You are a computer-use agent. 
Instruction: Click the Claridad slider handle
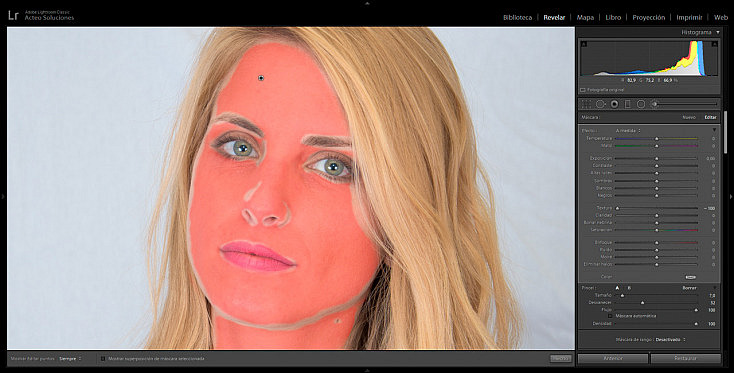(x=656, y=216)
